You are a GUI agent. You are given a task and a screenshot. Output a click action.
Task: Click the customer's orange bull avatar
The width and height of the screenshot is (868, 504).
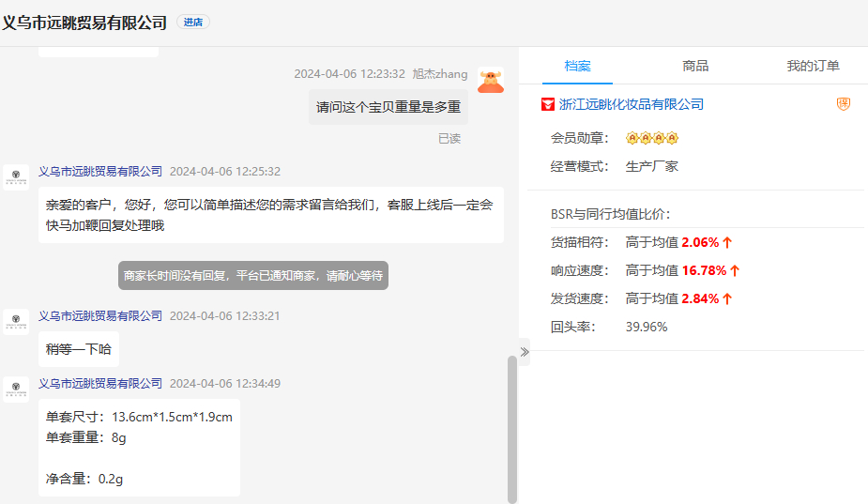click(x=490, y=80)
